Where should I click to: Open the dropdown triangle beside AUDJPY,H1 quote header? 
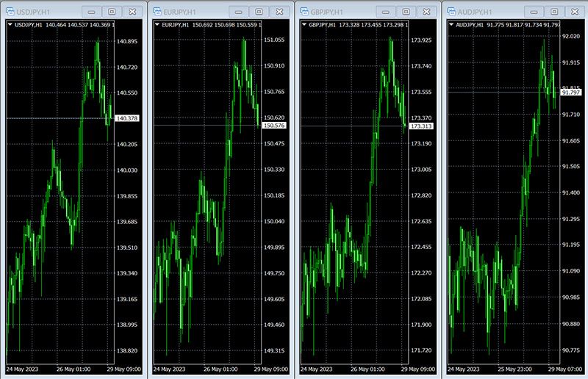tap(451, 25)
